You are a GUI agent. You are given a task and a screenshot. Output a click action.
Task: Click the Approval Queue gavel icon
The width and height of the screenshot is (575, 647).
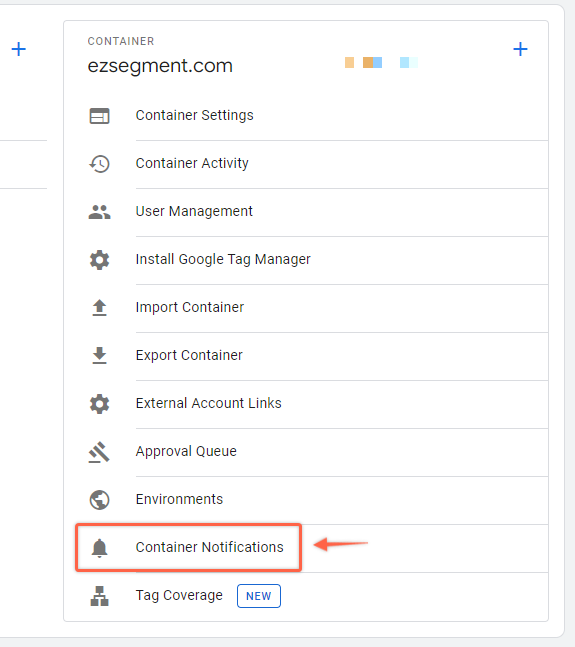pyautogui.click(x=99, y=452)
